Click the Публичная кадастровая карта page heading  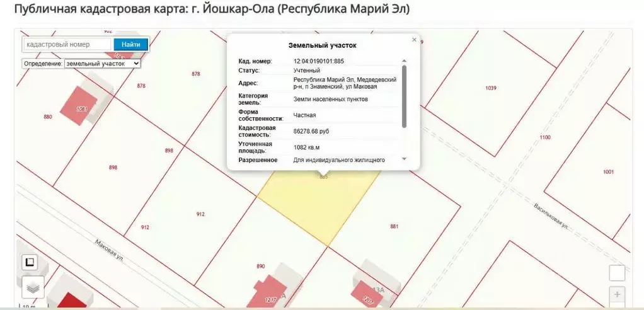[212, 9]
